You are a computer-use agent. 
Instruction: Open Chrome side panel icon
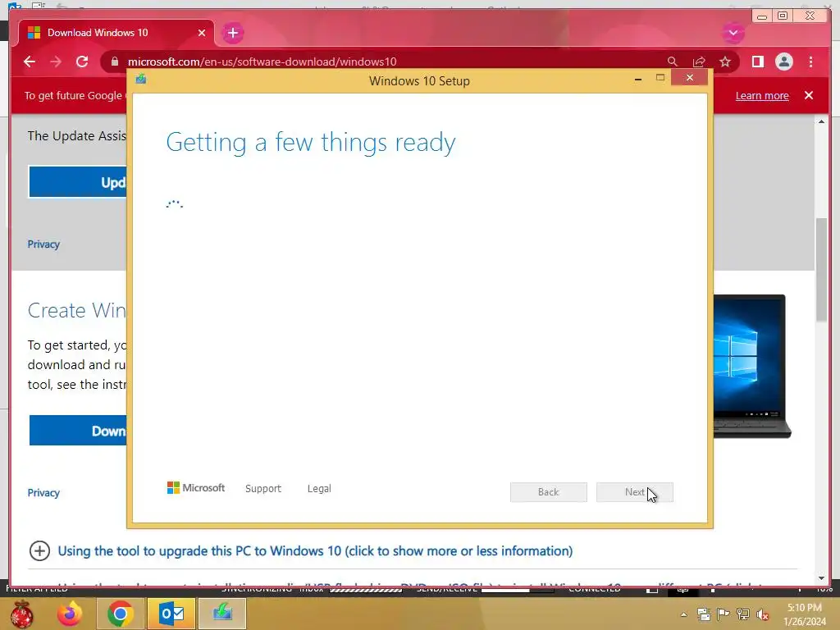click(x=757, y=62)
